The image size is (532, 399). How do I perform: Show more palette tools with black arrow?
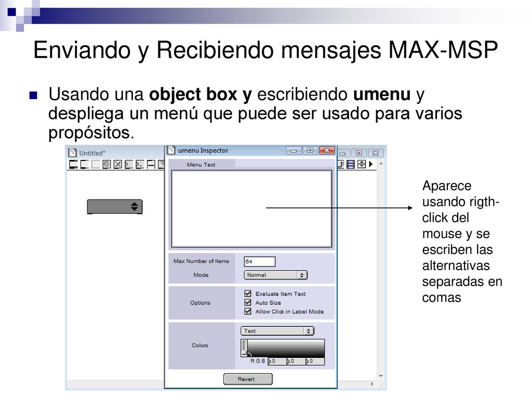coord(371,164)
